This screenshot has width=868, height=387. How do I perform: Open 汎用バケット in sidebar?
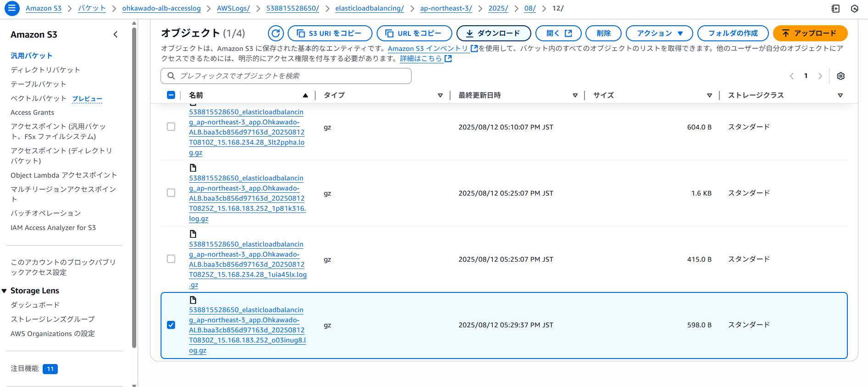pyautogui.click(x=32, y=56)
